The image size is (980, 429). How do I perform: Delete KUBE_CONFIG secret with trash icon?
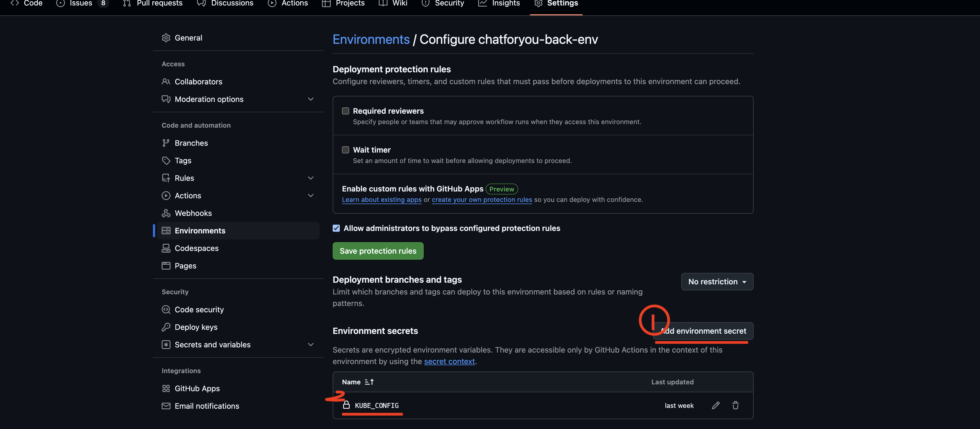pos(735,405)
